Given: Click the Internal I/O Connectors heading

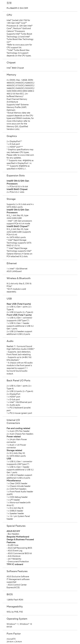Looking at the screenshot, I should tap(13, 421).
